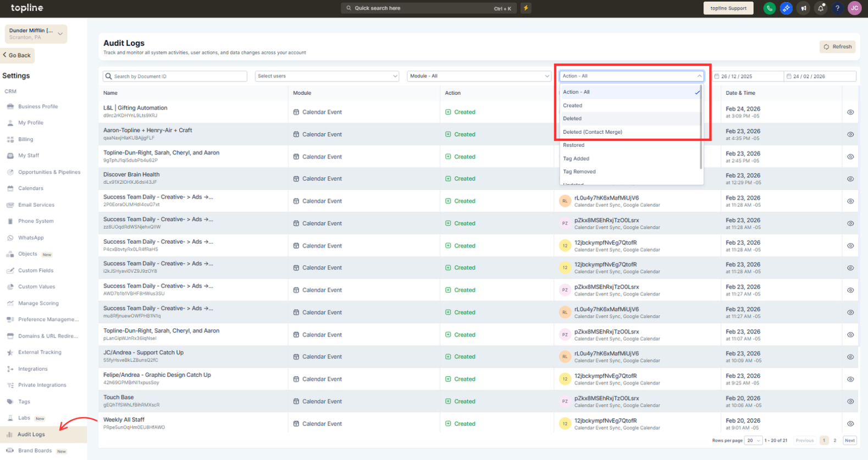View details of Touch Base log entry
Screen dimensions: 868x460
[x=850, y=402]
